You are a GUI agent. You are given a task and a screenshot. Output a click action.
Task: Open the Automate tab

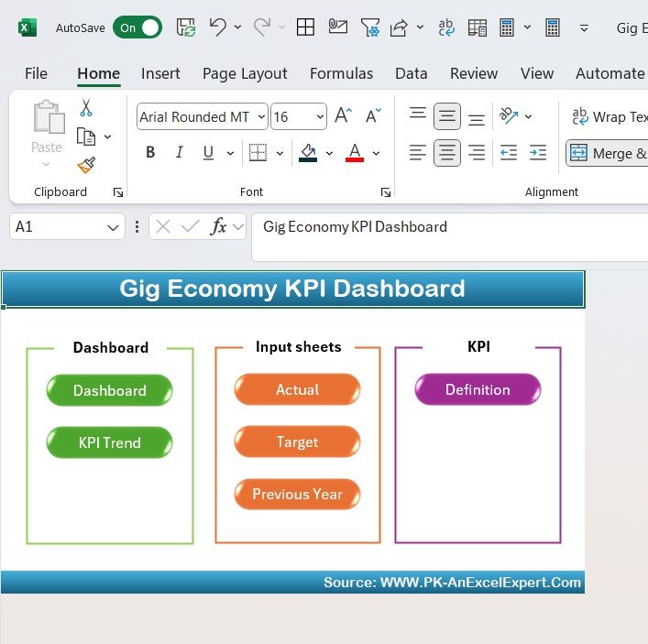click(610, 73)
